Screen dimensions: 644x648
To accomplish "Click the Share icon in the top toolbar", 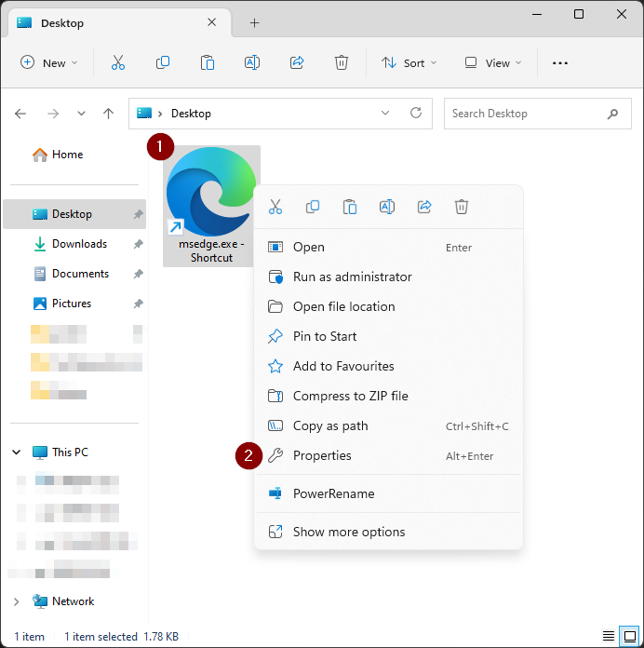I will (297, 62).
